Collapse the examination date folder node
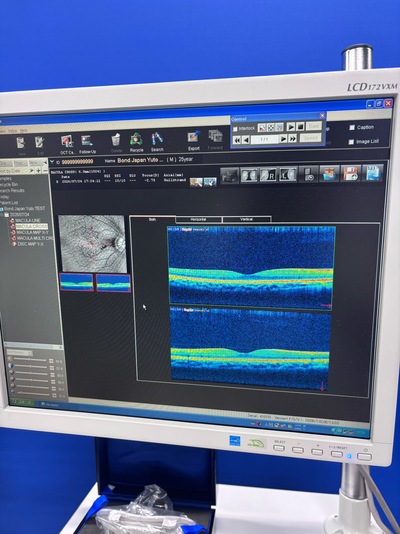 2,215
